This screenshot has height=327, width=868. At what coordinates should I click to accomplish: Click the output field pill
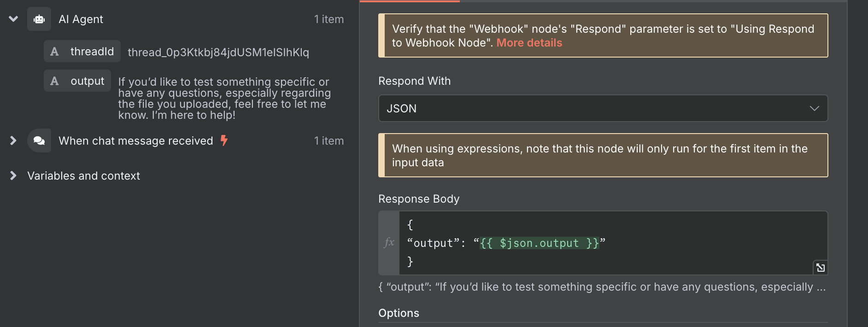77,81
